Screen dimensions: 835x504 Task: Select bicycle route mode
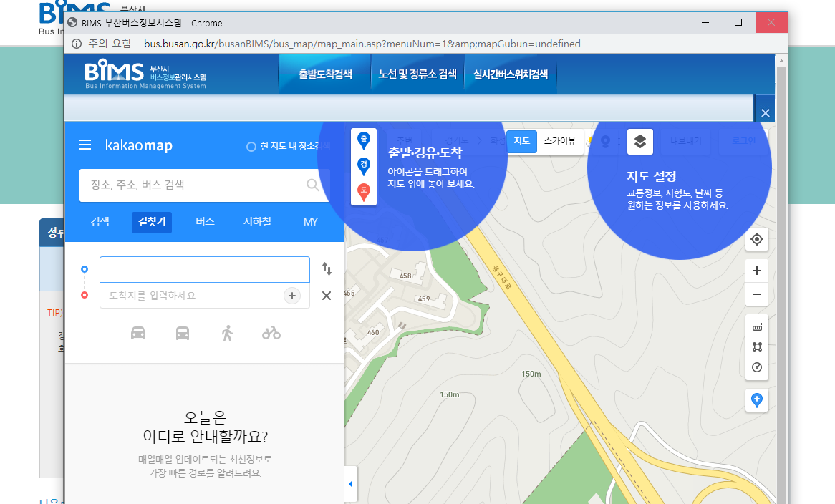coord(271,333)
